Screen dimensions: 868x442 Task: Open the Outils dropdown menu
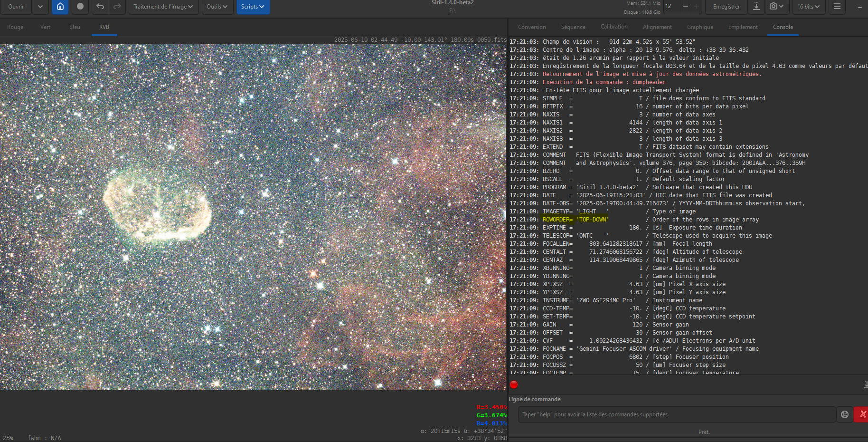pyautogui.click(x=217, y=7)
